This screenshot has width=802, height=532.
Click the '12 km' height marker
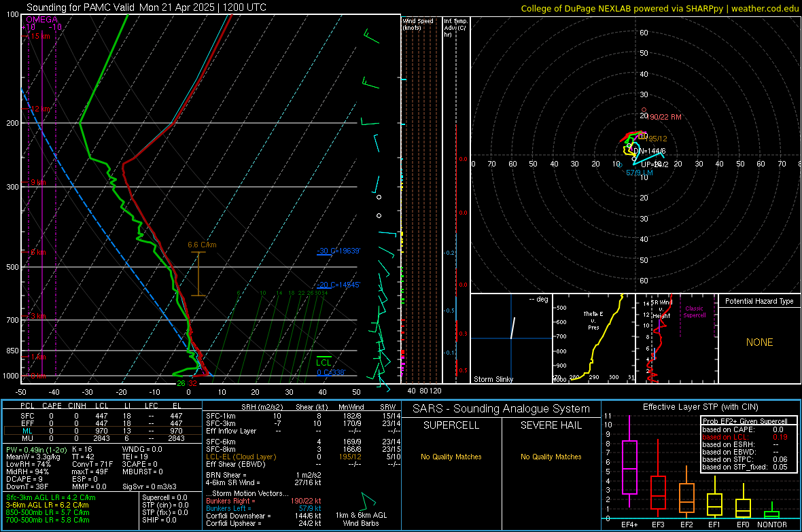[41, 109]
